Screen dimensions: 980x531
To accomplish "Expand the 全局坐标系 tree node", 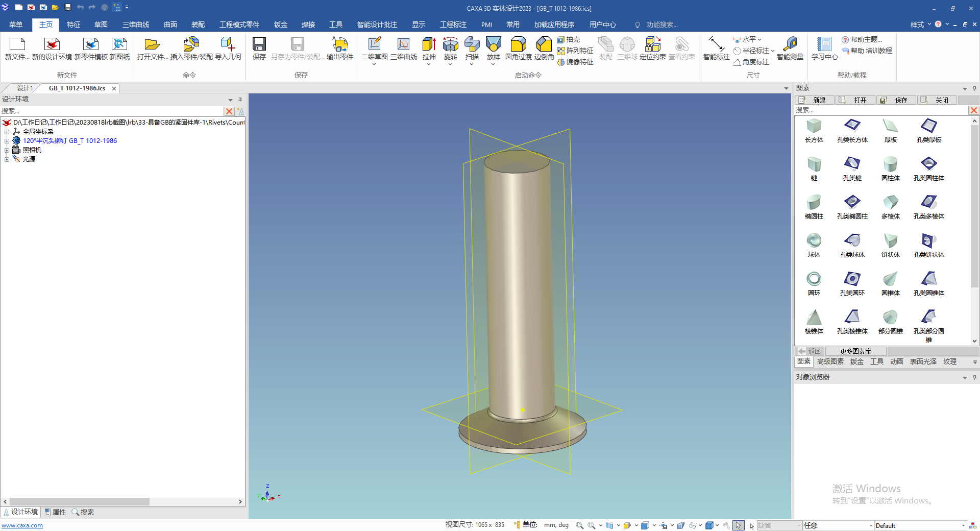I will 7,132.
